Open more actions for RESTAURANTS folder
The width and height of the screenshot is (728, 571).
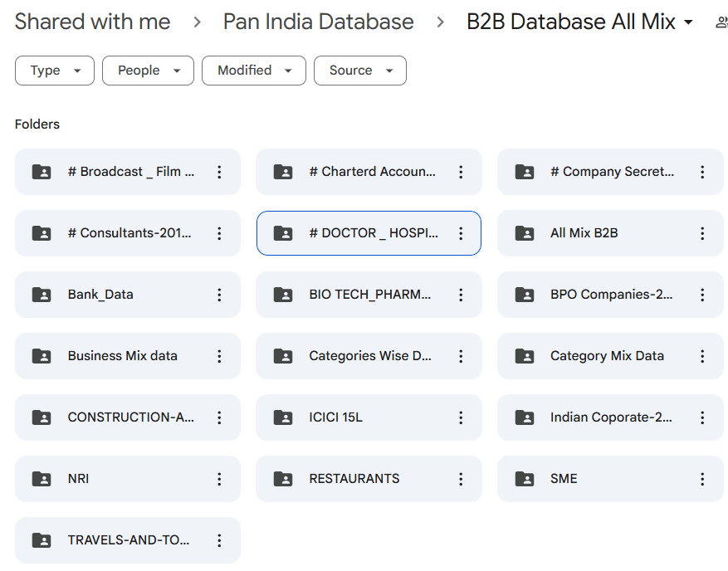pos(461,479)
